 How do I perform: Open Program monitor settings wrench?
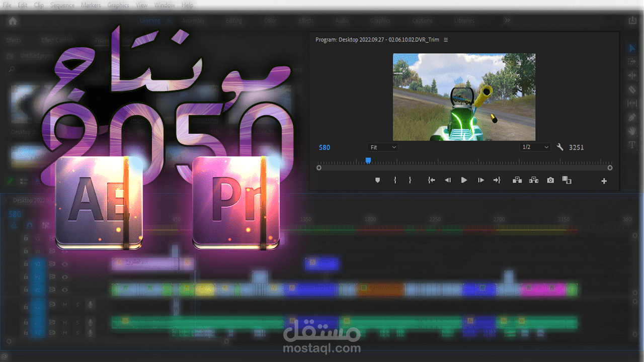tap(560, 147)
